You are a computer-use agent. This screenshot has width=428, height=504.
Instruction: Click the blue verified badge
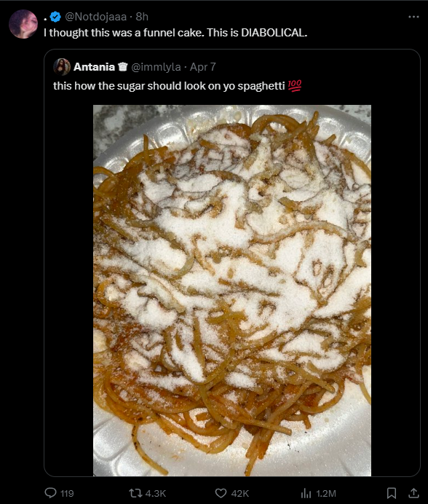pos(55,17)
